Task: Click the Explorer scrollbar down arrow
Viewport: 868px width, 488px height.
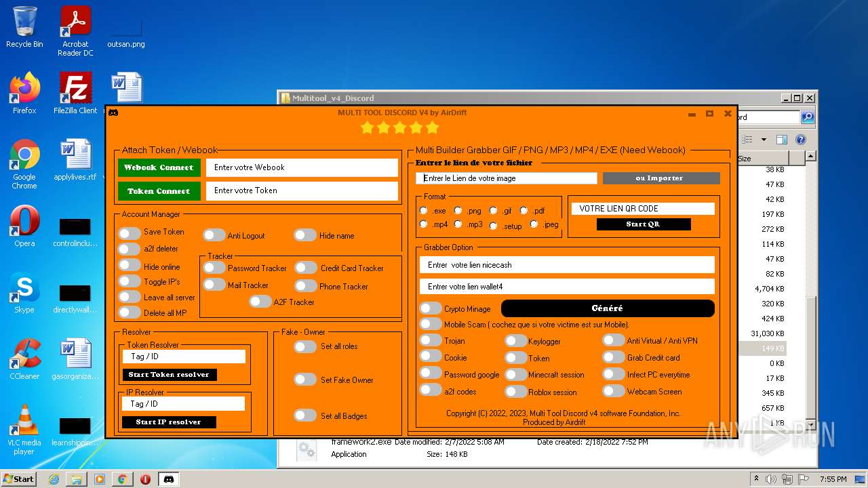Action: point(810,424)
